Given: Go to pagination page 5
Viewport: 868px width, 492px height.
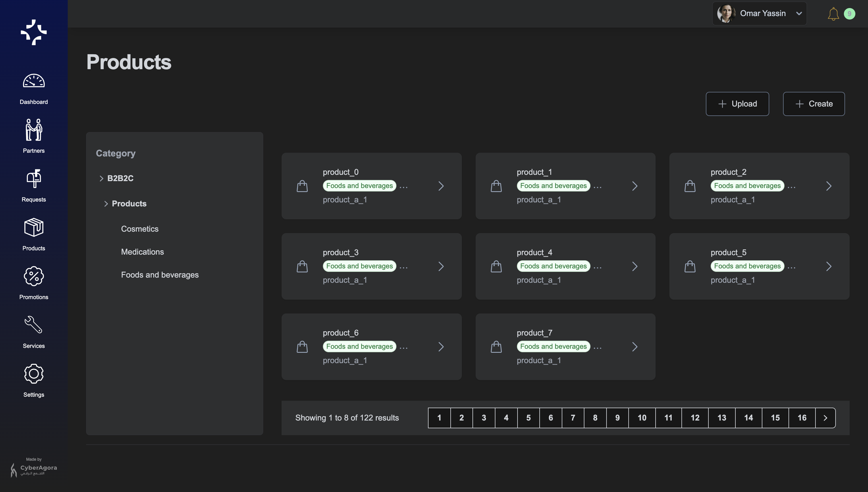Looking at the screenshot, I should [528, 418].
